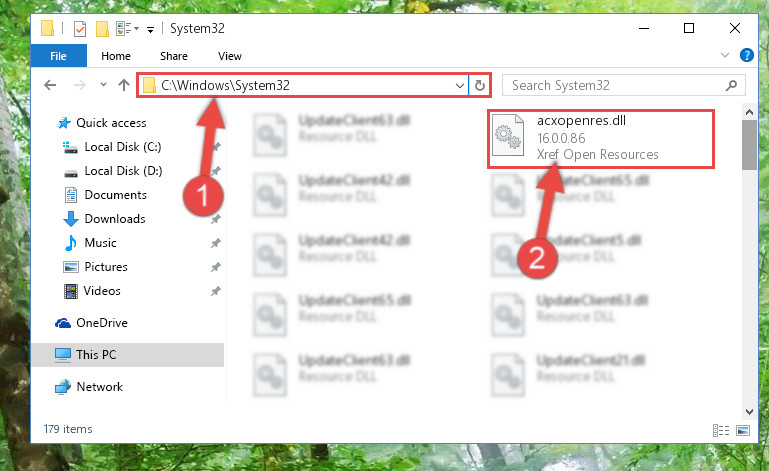This screenshot has width=769, height=471.
Task: Open the Share ribbon tab
Action: click(x=174, y=56)
